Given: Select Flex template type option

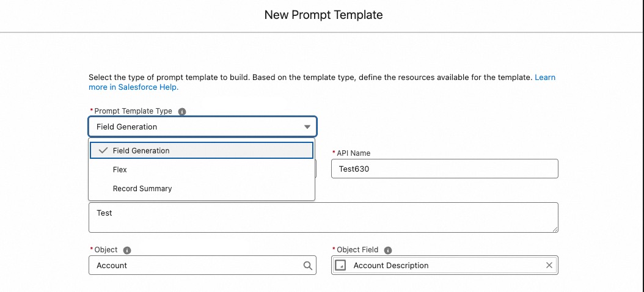Looking at the screenshot, I should 120,170.
